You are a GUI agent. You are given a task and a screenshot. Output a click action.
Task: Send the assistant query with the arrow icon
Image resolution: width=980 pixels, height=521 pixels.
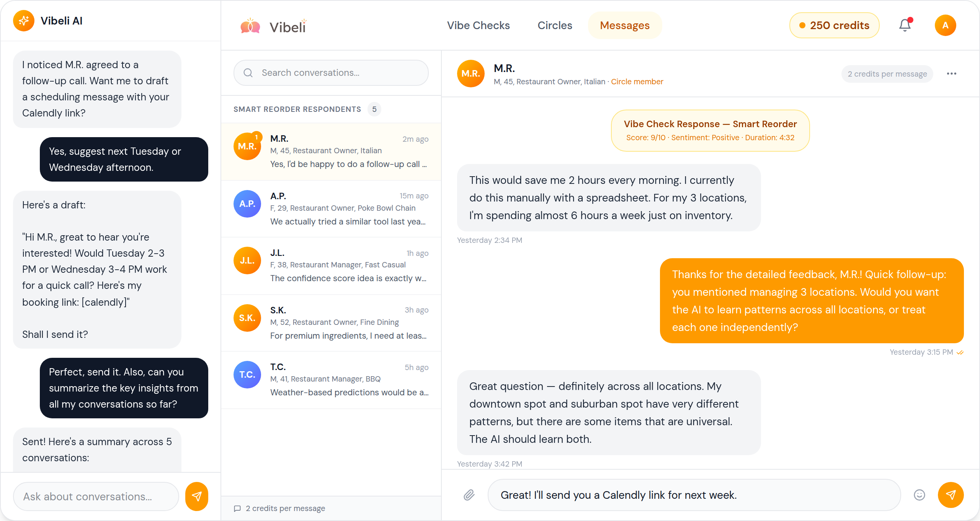(x=196, y=496)
